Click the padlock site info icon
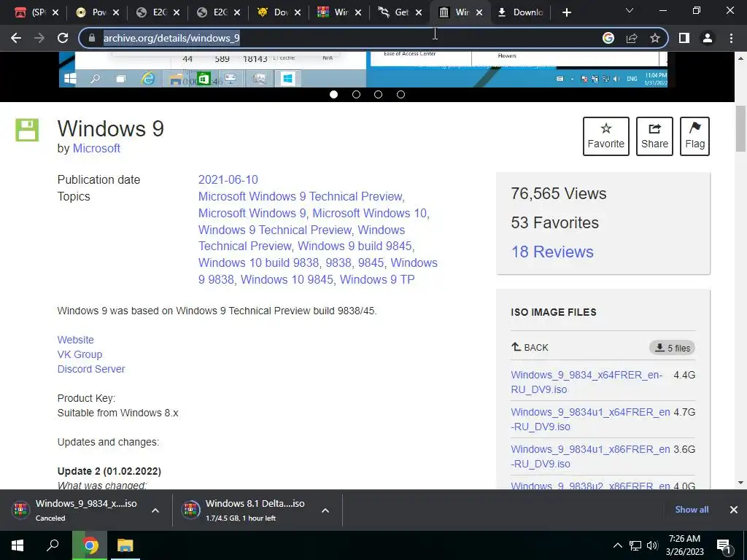This screenshot has height=560, width=747. point(92,38)
